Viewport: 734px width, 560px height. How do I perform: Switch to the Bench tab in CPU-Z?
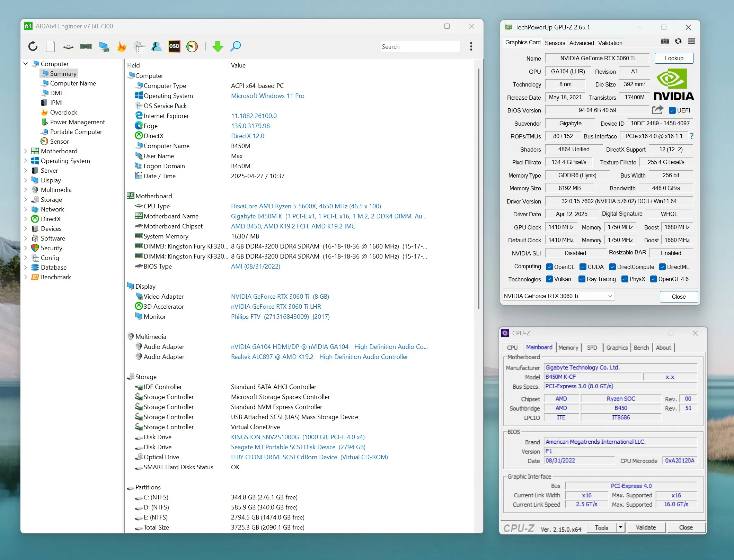click(x=642, y=347)
